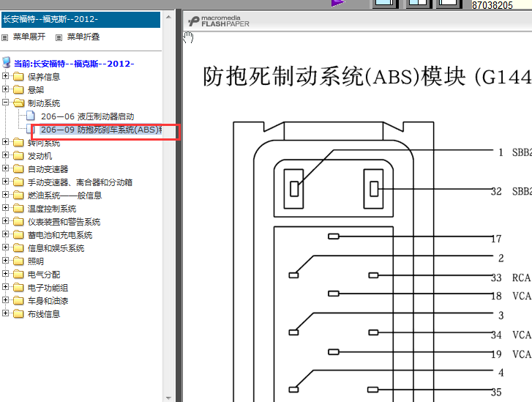The image size is (532, 402).
Task: Click the 仪表装置和警告系统 folder icon
Action: coord(18,221)
